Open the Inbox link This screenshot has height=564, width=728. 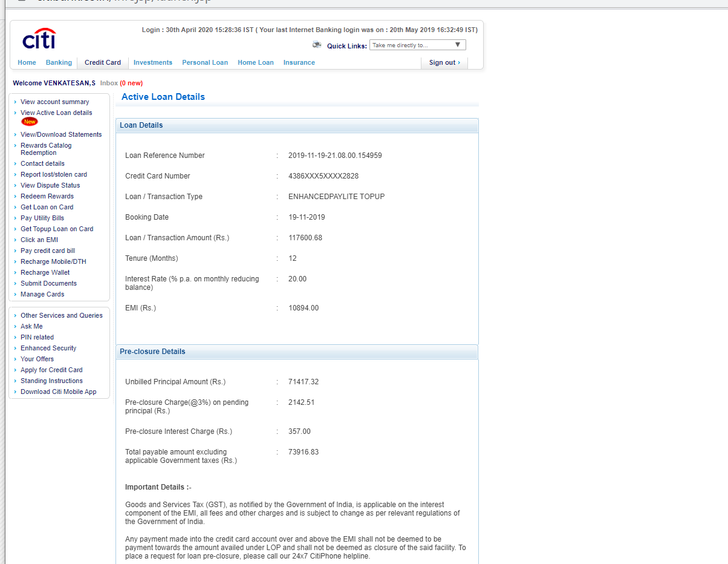(108, 83)
